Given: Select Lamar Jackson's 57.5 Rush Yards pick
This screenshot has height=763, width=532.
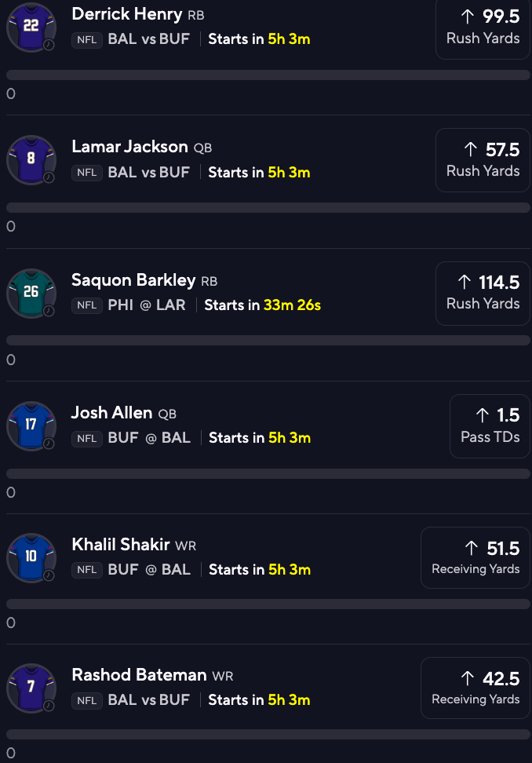Looking at the screenshot, I should coord(483,160).
